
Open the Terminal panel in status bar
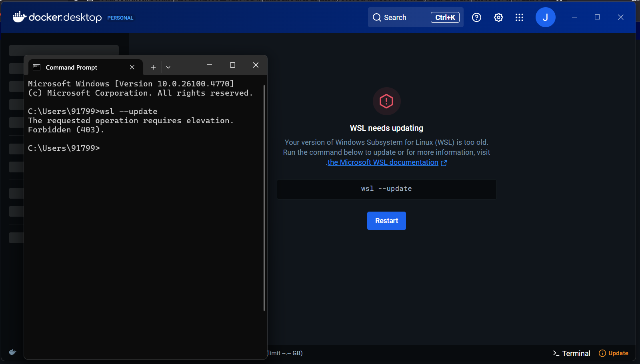(571, 353)
